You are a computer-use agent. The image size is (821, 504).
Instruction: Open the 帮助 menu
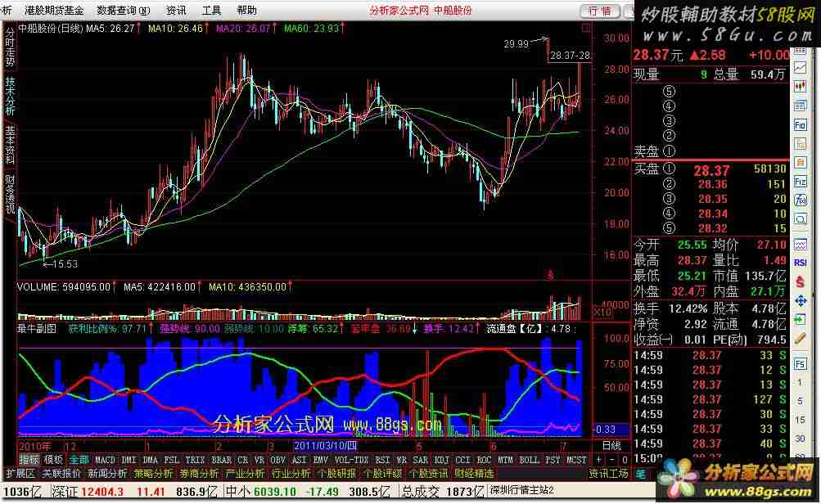[246, 10]
